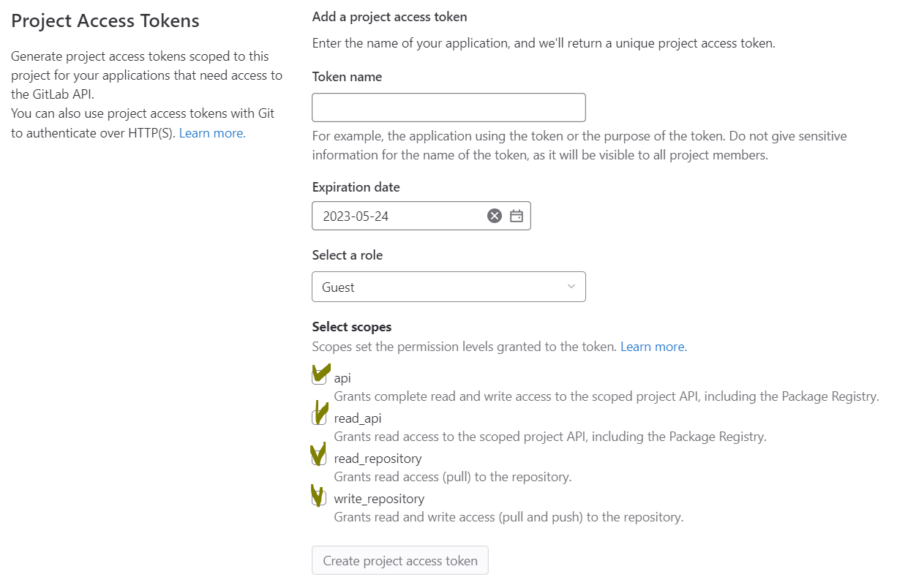Select the read_api scope label
This screenshot has width=897, height=588.
(358, 418)
